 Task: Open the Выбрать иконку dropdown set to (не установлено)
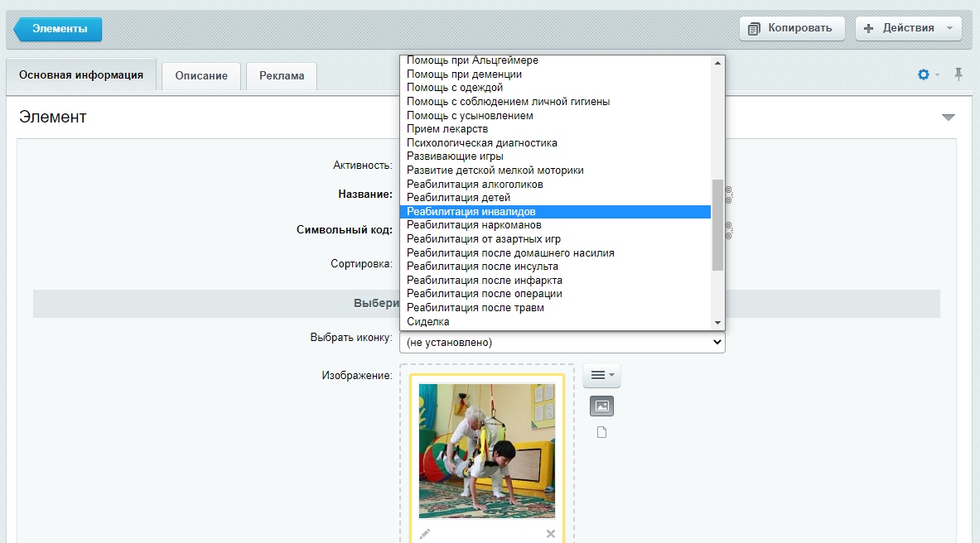(562, 343)
